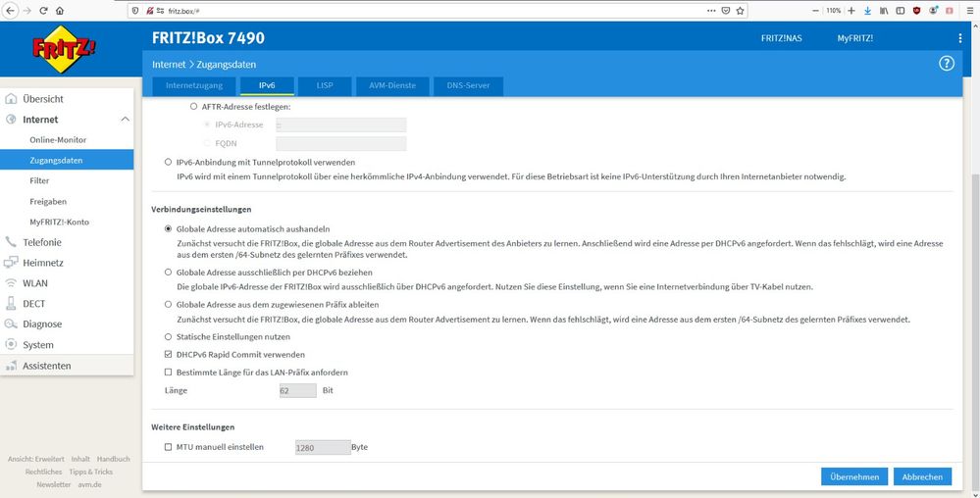Viewport: 980px width, 498px height.
Task: Bookmark this page with the star
Action: [x=740, y=11]
